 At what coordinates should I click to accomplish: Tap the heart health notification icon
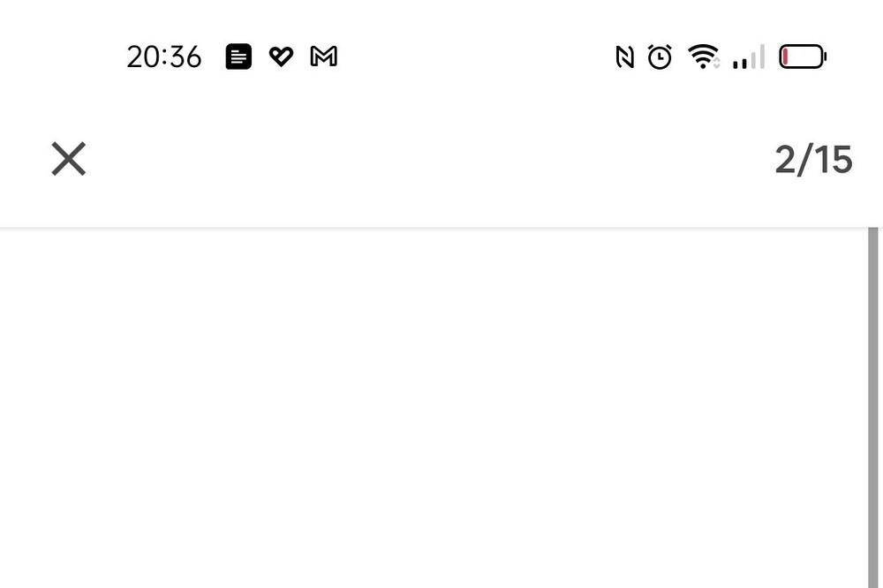coord(281,57)
